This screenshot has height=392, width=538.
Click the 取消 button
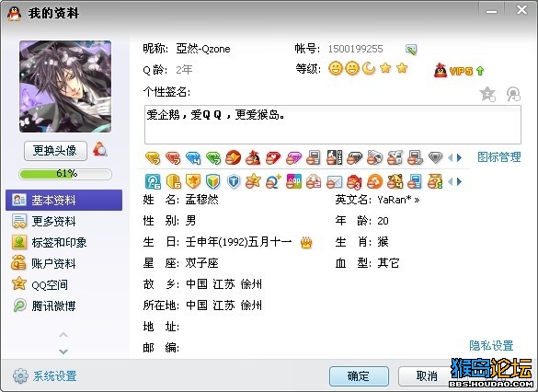(427, 376)
